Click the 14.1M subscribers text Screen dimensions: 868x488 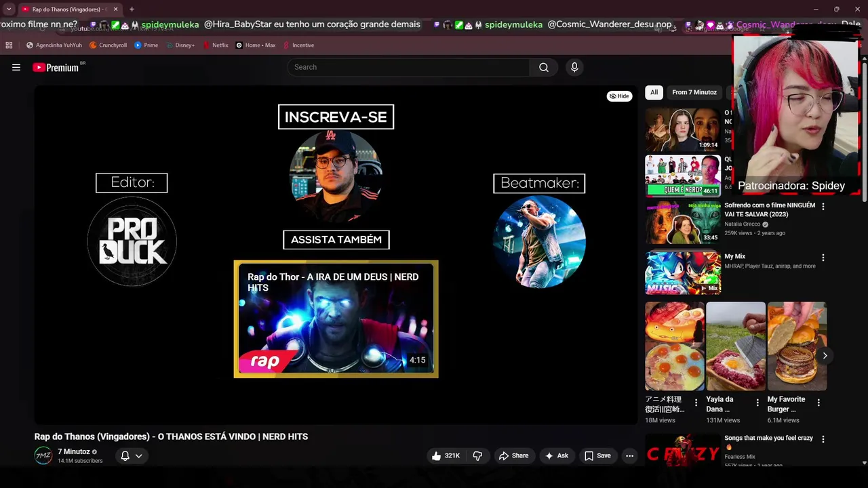coord(80,461)
